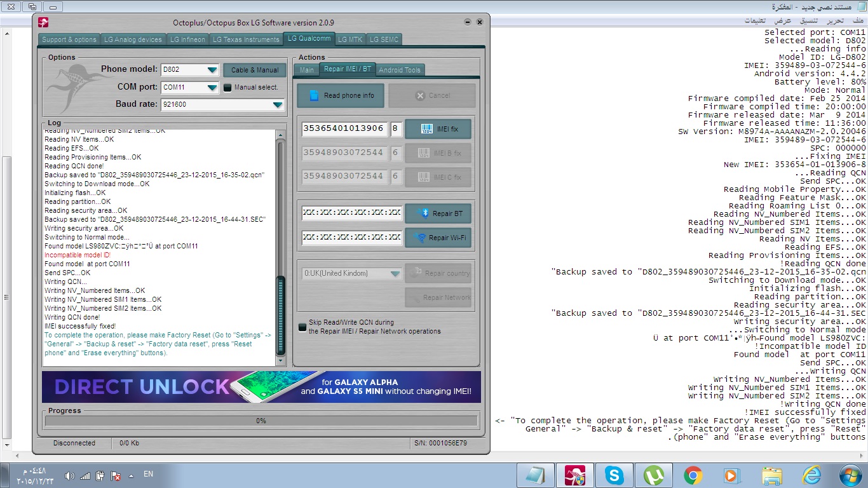Open the UK country dropdown
This screenshot has height=488, width=868.
click(395, 274)
